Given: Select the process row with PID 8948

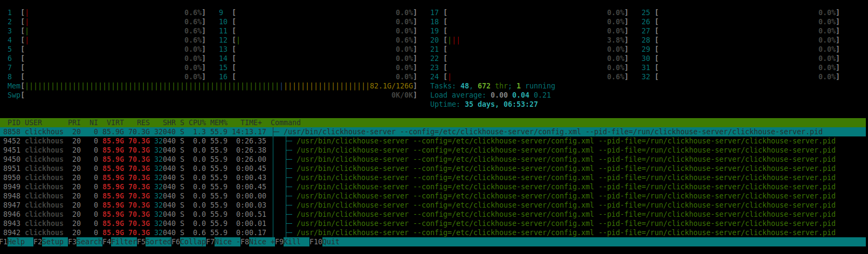Looking at the screenshot, I should pyautogui.click(x=433, y=196).
